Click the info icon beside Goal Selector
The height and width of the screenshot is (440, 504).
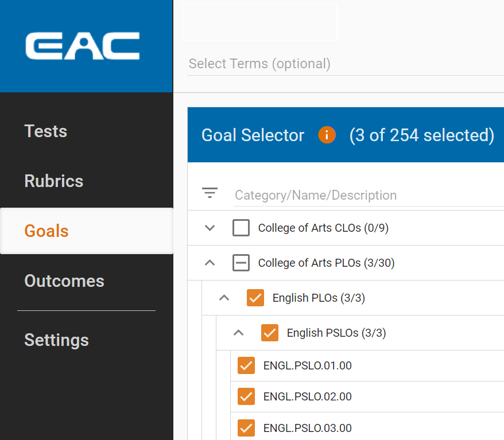(327, 135)
